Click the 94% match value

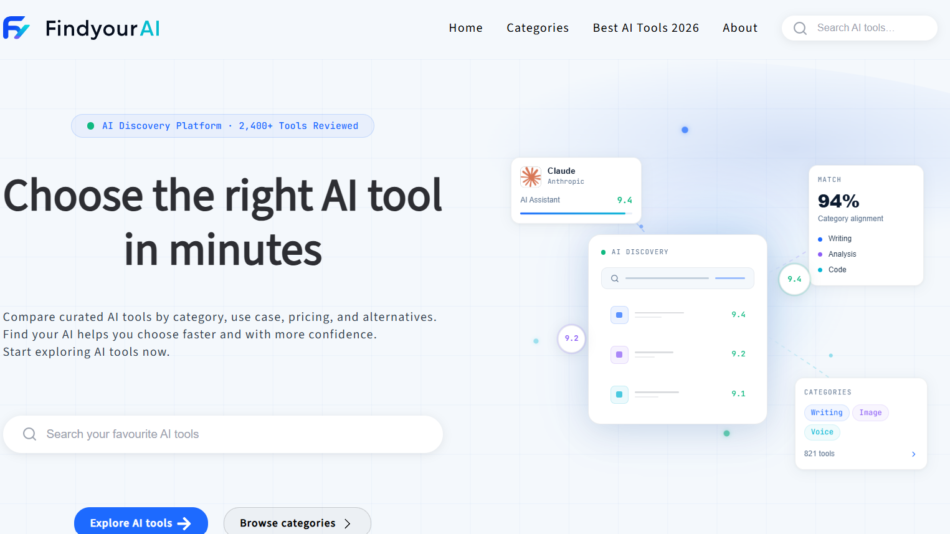838,201
